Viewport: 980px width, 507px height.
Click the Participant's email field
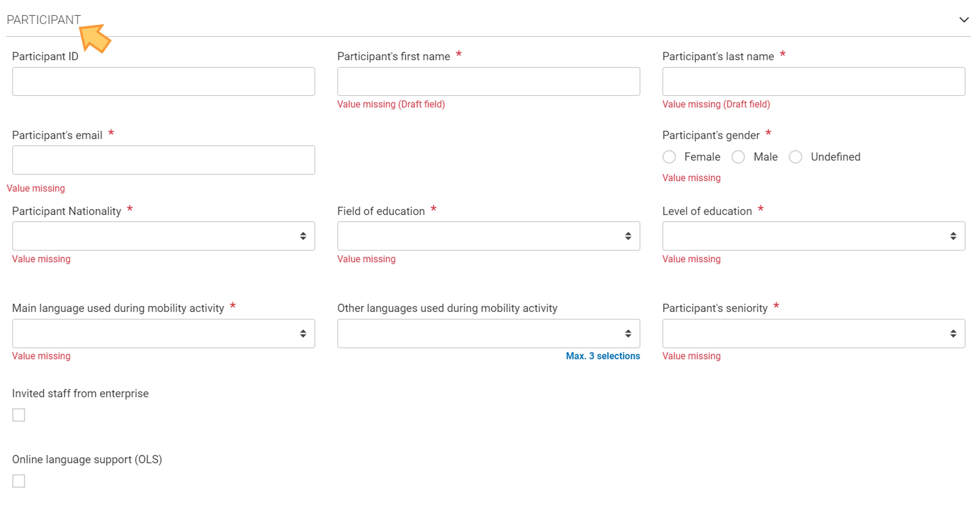[164, 160]
